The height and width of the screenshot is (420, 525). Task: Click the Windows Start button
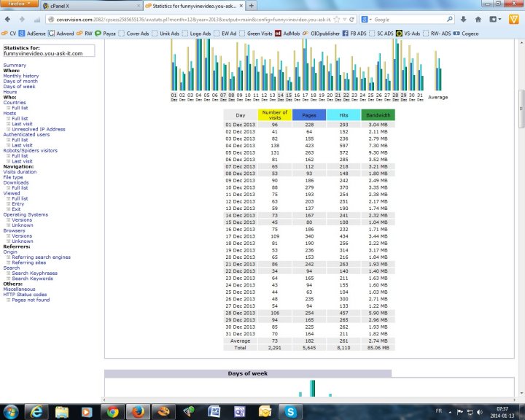10,411
